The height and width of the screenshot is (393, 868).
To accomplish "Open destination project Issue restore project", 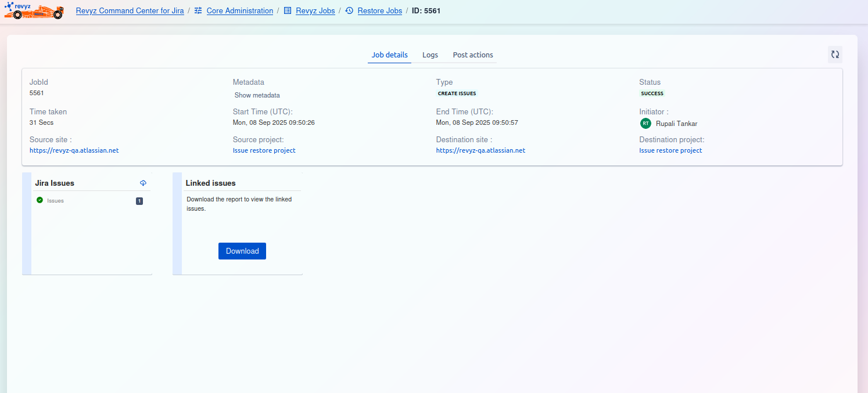I will [670, 150].
